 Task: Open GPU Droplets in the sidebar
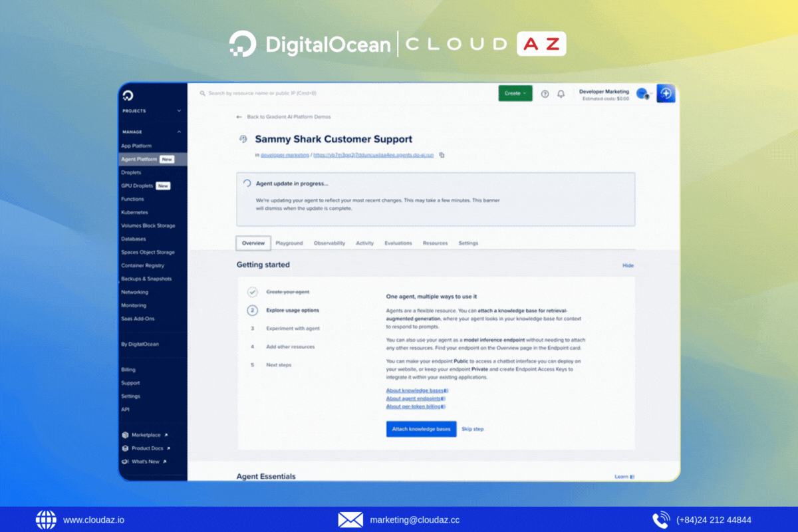(137, 186)
